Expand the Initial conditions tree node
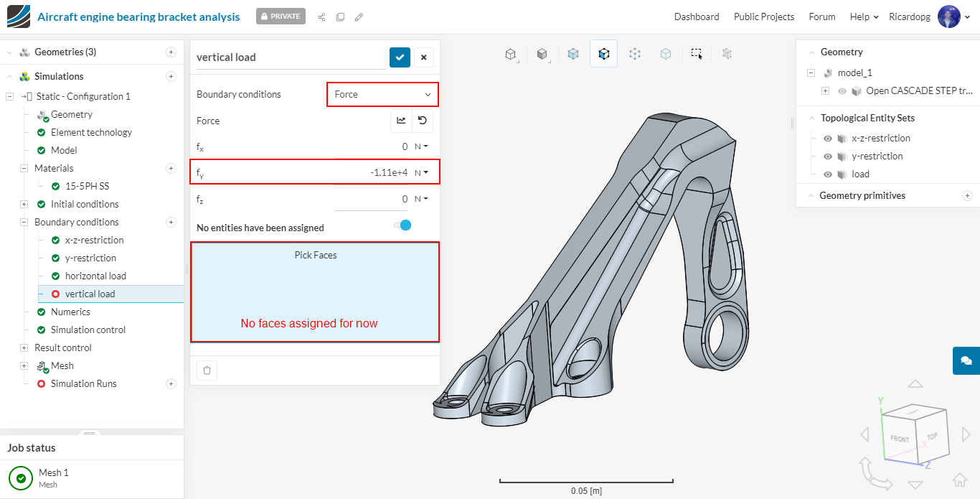Screen dimensions: 980x499 (x=24, y=205)
